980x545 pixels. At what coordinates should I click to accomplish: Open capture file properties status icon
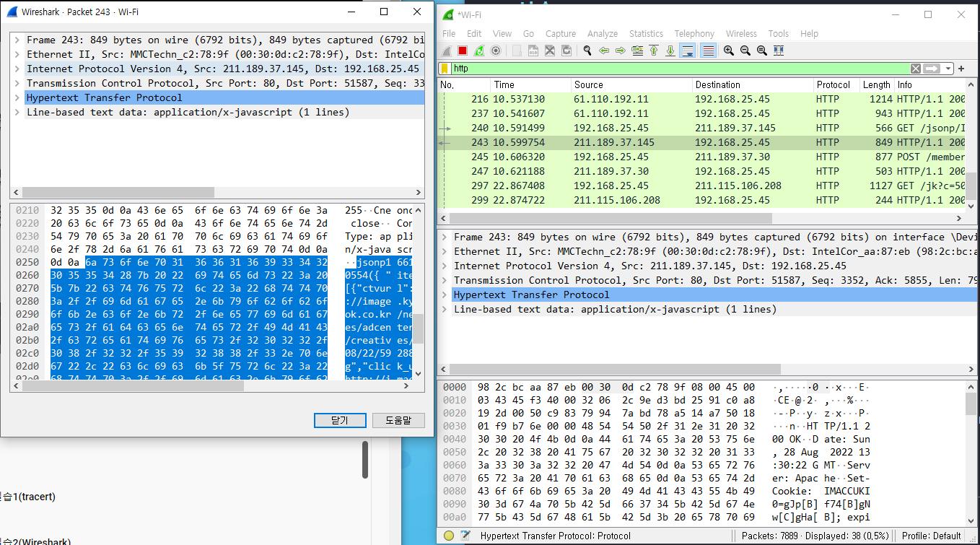465,536
